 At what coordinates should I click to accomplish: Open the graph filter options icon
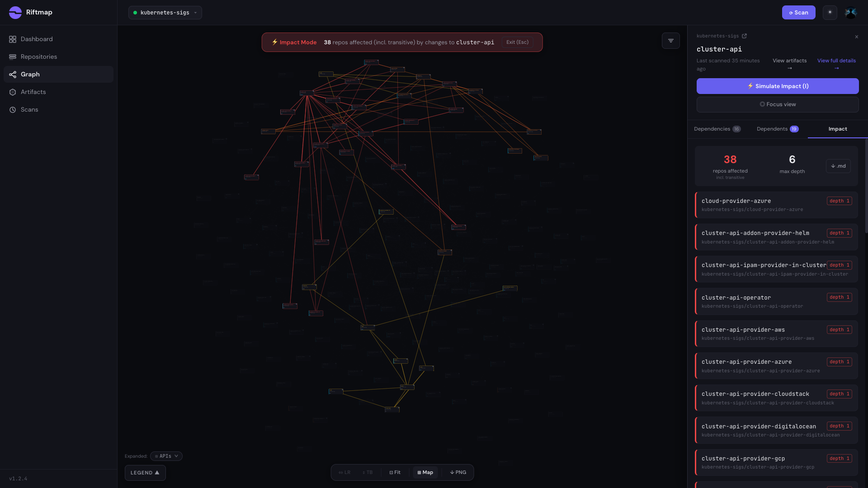coord(671,41)
